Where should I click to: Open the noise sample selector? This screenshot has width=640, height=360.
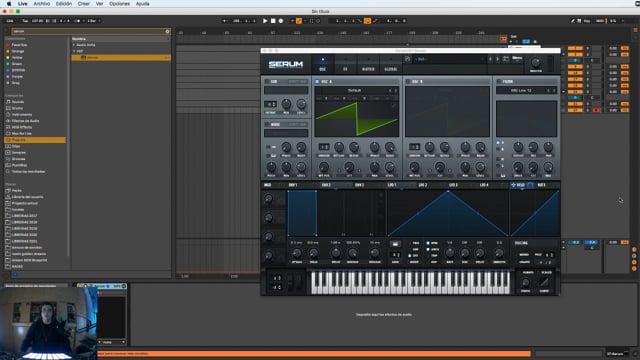(286, 133)
